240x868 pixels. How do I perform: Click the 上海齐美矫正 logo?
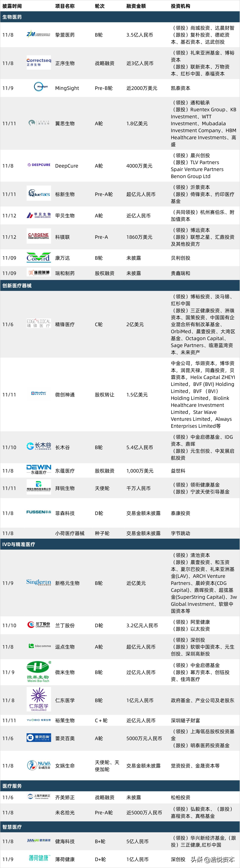coord(39,797)
